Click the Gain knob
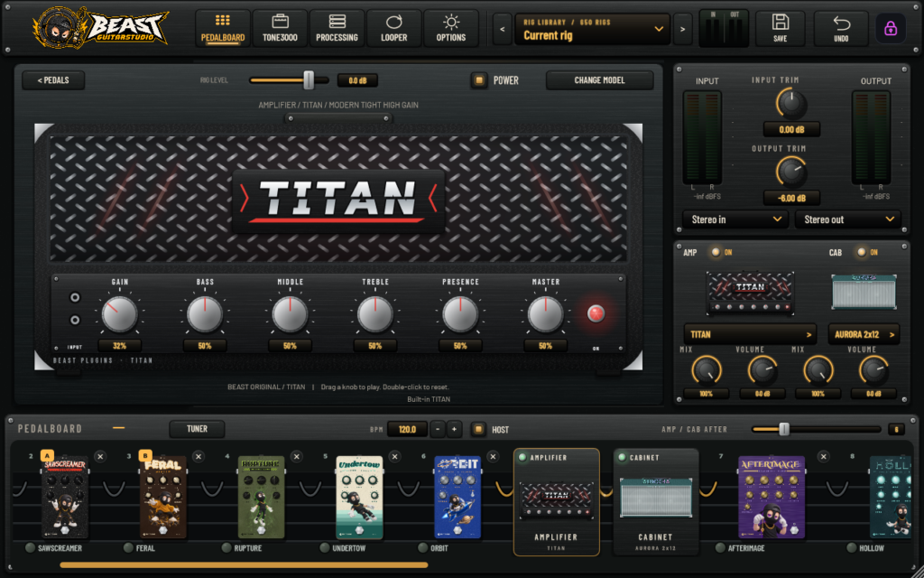This screenshot has height=578, width=924. [120, 313]
